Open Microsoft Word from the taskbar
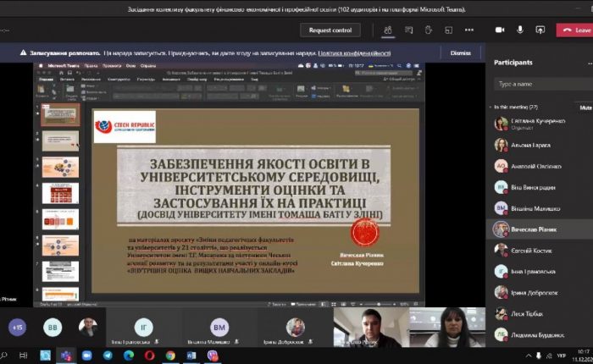The image size is (593, 364). coord(191,356)
